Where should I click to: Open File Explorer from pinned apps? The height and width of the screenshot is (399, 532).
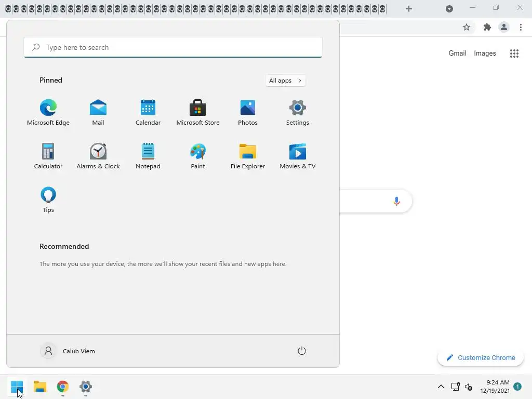pos(248,156)
